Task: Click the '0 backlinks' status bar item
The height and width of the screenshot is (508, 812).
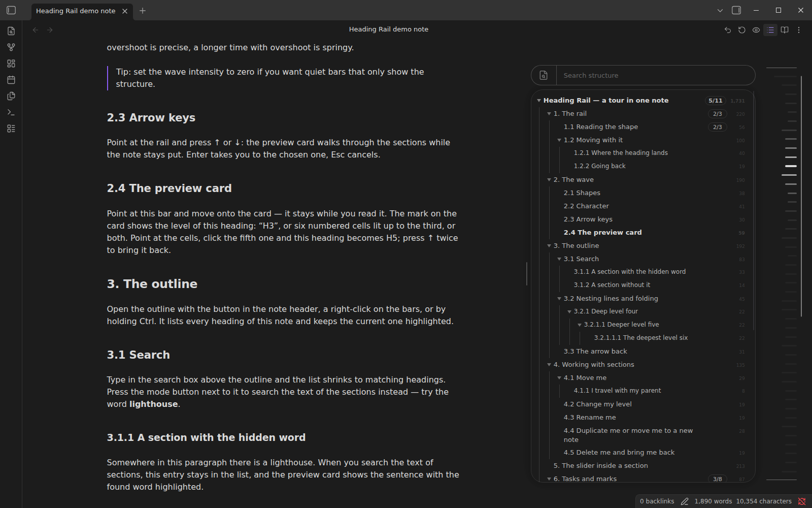Action: pyautogui.click(x=657, y=501)
